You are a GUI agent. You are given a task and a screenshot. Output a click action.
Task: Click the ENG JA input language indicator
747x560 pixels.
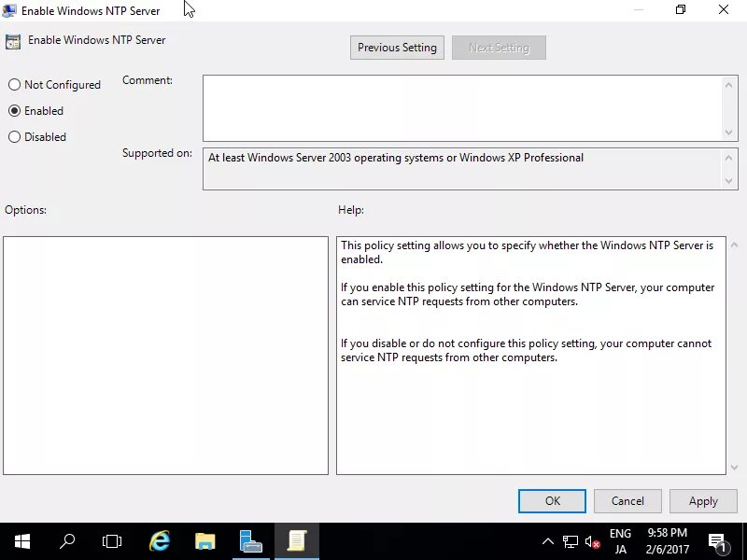(620, 541)
